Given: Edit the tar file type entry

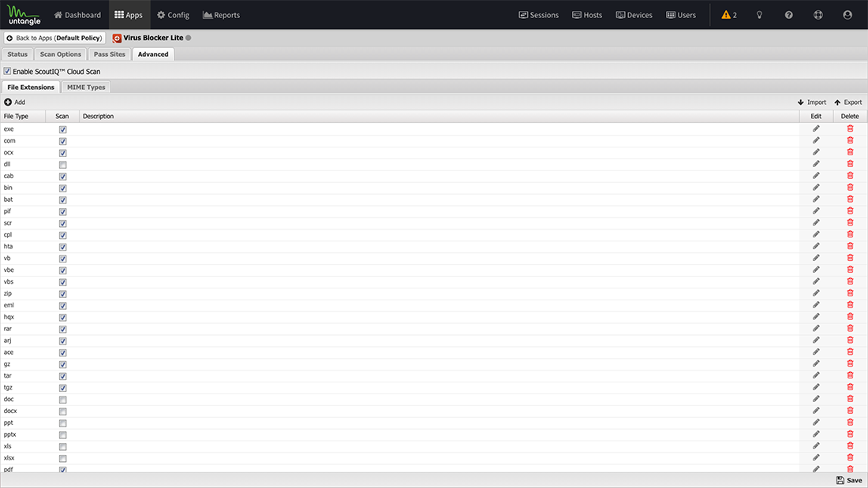Looking at the screenshot, I should click(816, 376).
